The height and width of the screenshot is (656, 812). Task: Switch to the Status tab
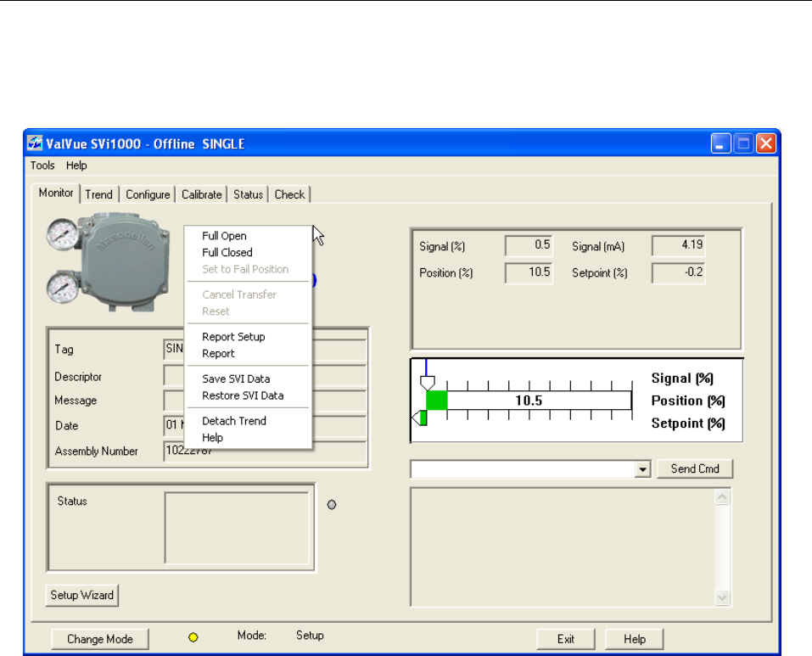[248, 194]
